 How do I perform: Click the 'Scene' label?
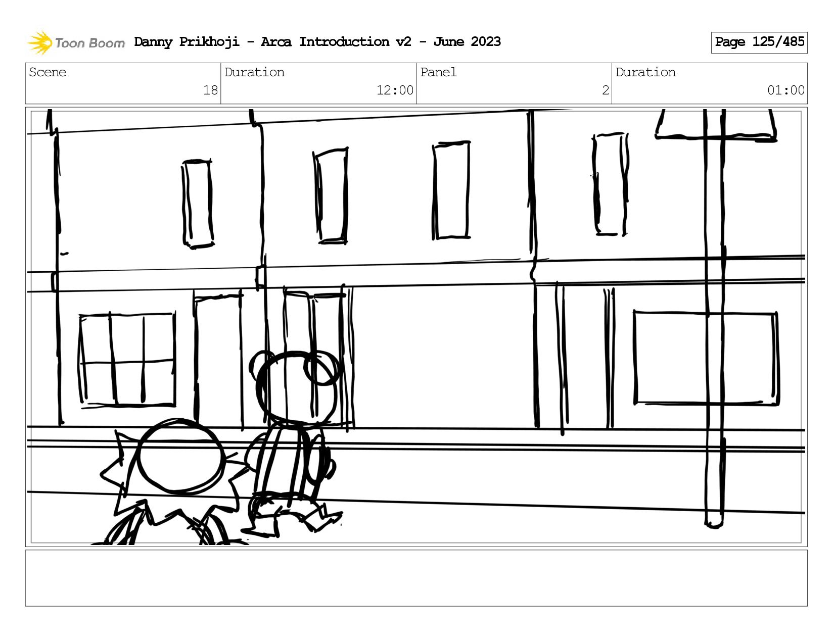point(48,72)
